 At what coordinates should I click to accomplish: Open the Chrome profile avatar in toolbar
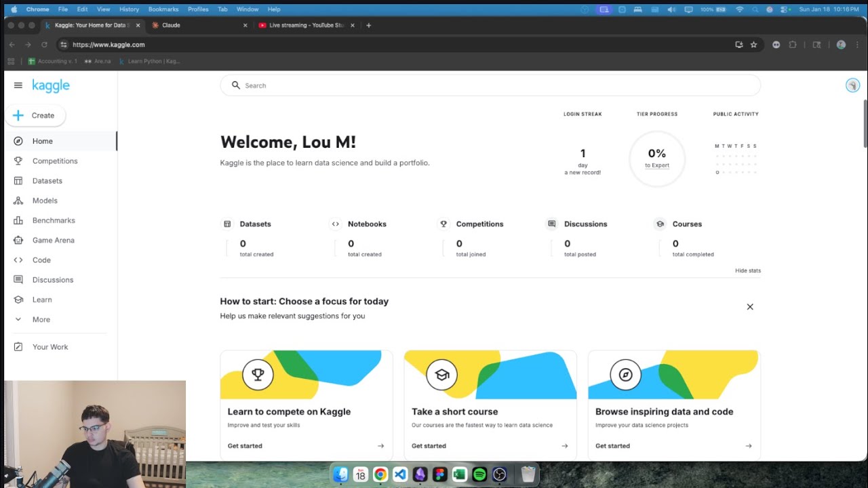pyautogui.click(x=841, y=45)
